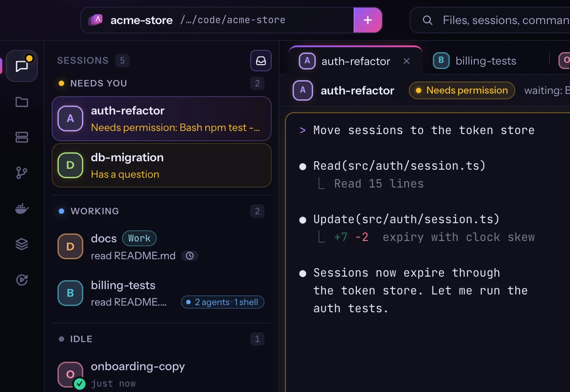The image size is (570, 392).
Task: Click the 'Needs permission: Bash npm test' subtitle
Action: (175, 127)
